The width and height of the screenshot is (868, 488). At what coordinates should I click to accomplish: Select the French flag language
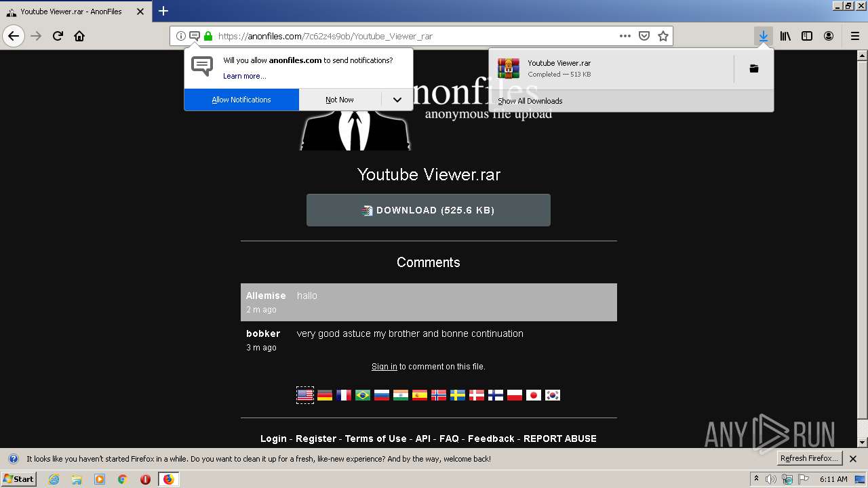pyautogui.click(x=344, y=395)
